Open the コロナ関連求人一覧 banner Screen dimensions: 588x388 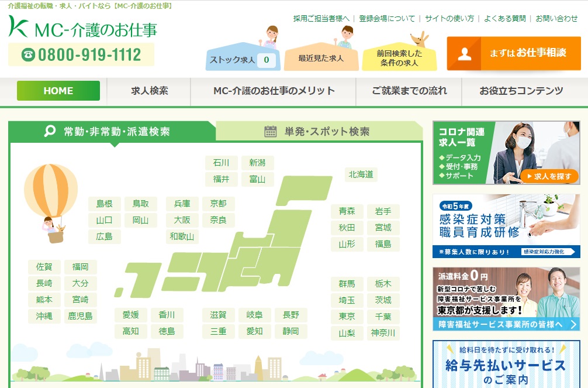coord(506,153)
